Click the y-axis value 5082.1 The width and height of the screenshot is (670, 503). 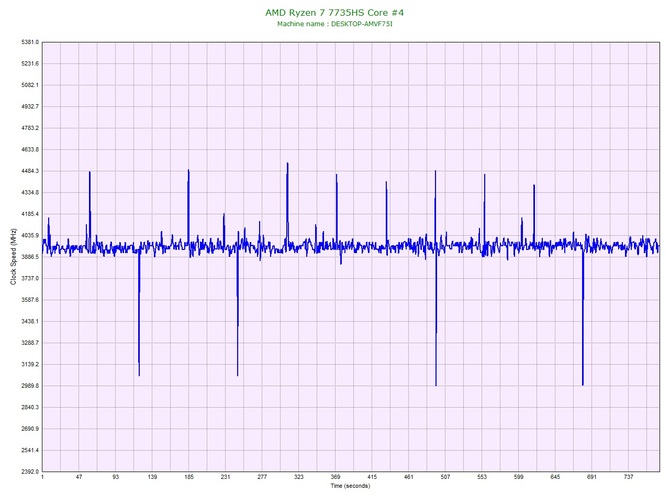30,85
